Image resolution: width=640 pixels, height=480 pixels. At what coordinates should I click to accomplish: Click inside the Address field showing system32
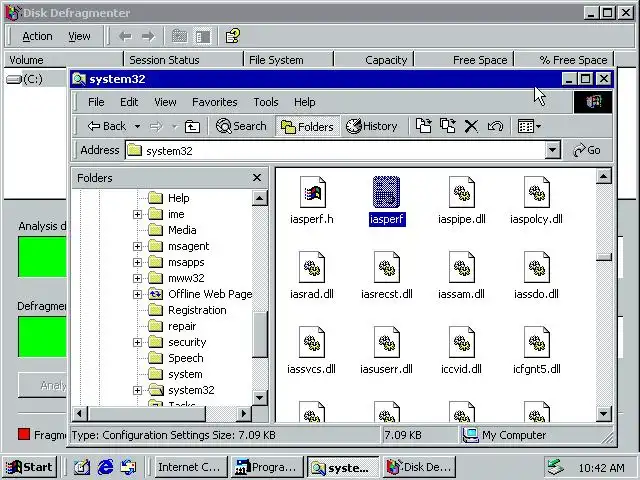click(335, 151)
